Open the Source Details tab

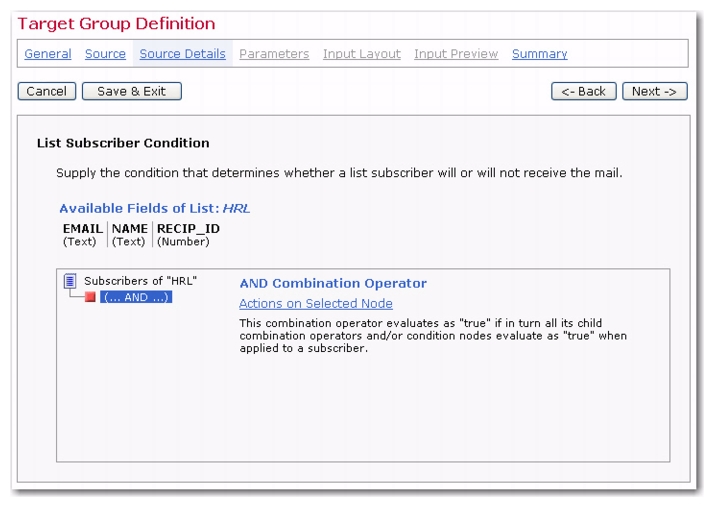(x=182, y=54)
